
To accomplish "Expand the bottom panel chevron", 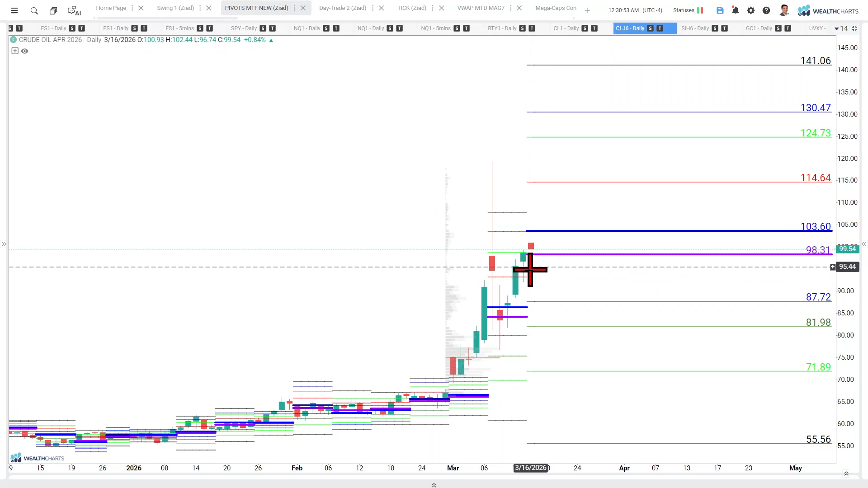I will 434,485.
